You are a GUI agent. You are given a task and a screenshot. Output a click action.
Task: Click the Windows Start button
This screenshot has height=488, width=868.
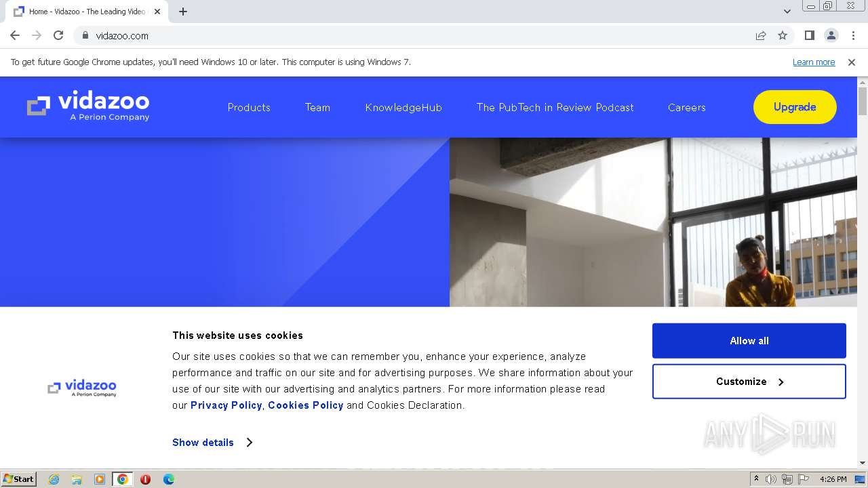click(x=18, y=479)
